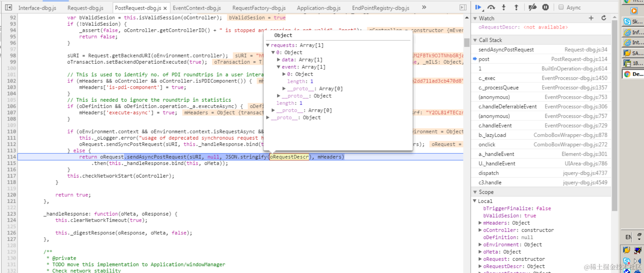The height and width of the screenshot is (273, 644).
Task: Open the Internet Explorer Int... taskbar button
Action: (x=633, y=42)
